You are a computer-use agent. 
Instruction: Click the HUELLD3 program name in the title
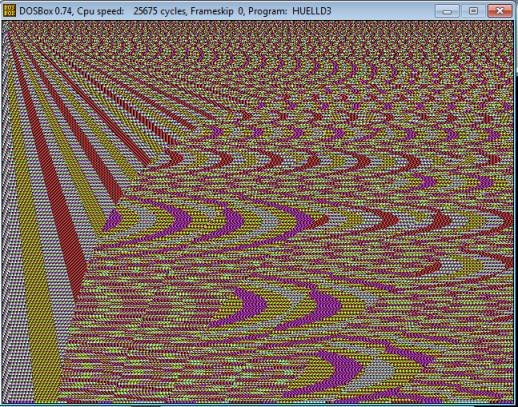pyautogui.click(x=312, y=11)
